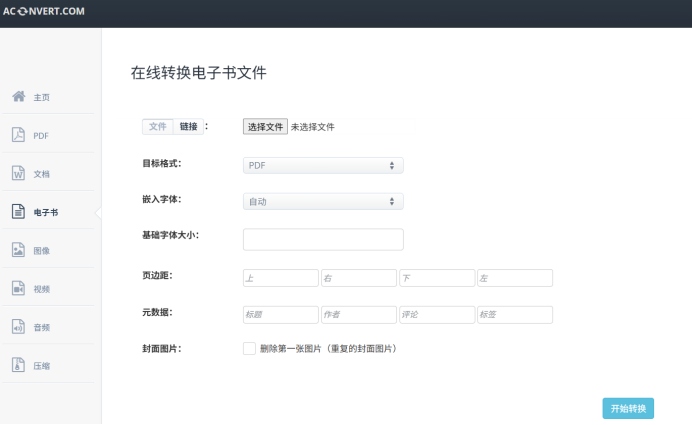Expand the 目标格式 PDF dropdown
Viewport: 692px width, 425px height.
tap(323, 165)
